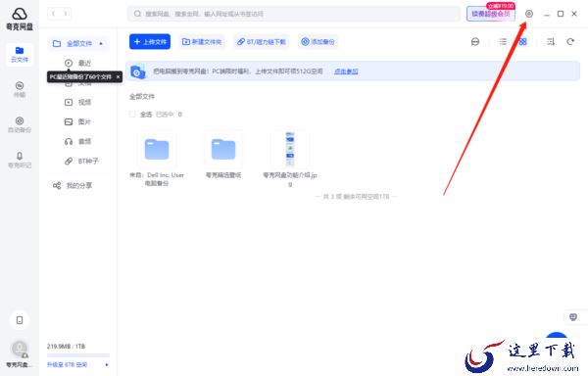This screenshot has width=588, height=376.
Task: Open the 传输 transfer section
Action: click(20, 89)
